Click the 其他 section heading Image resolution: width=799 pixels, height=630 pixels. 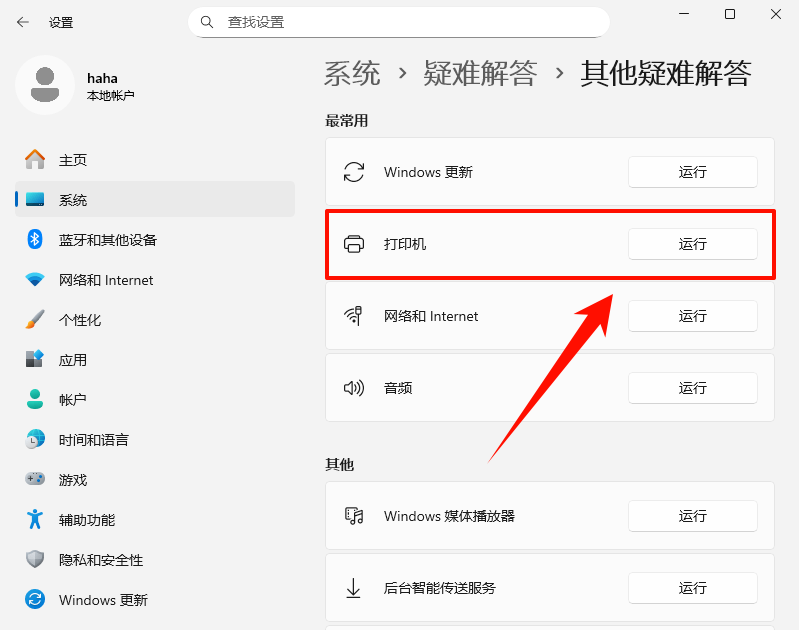click(339, 464)
